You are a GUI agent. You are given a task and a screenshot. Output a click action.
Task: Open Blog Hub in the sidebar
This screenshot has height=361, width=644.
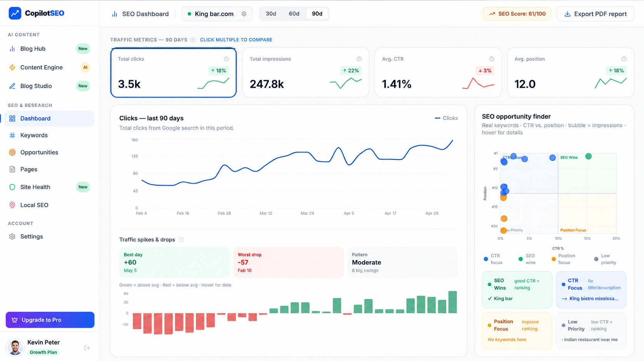(x=49, y=49)
